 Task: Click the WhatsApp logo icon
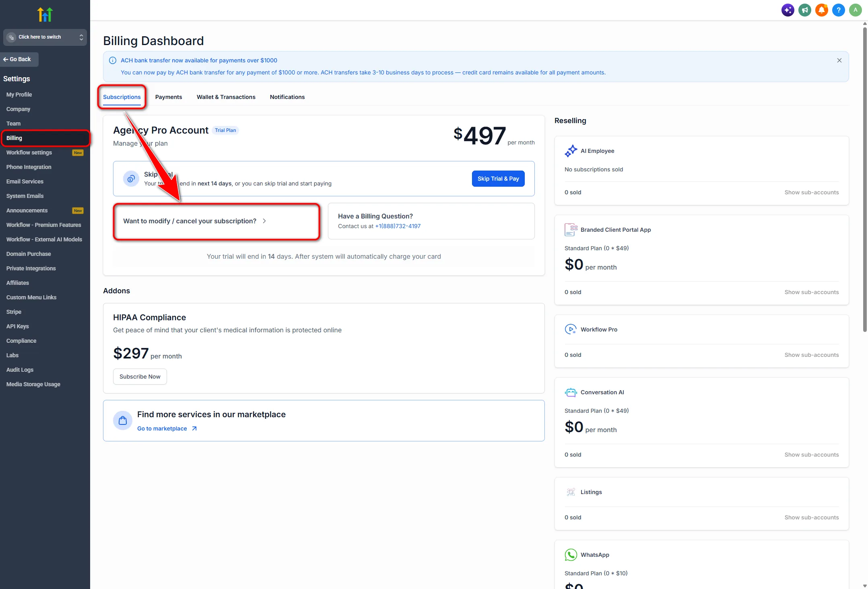[x=571, y=555]
